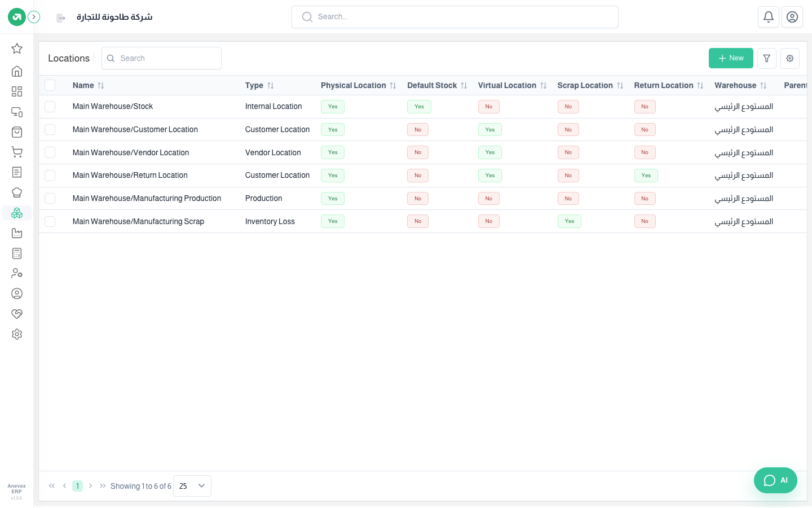Select the Main Warehouse/Return Location checkbox
Screen dimensions: 812x508
pyautogui.click(x=50, y=176)
